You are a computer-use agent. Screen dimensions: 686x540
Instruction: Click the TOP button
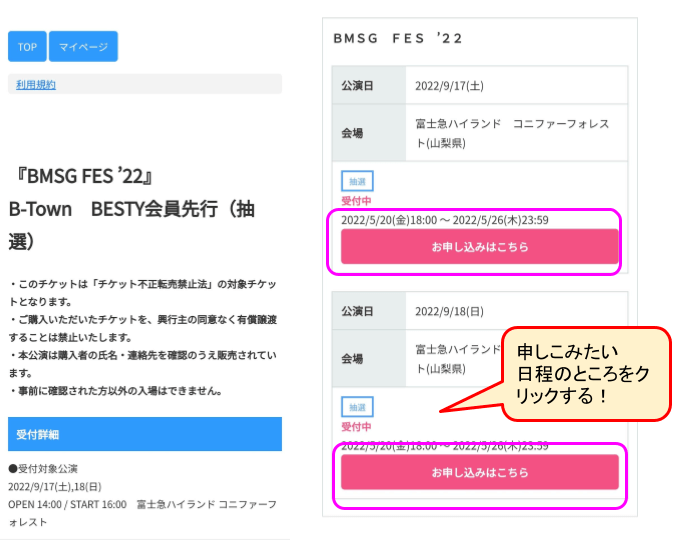tap(27, 46)
